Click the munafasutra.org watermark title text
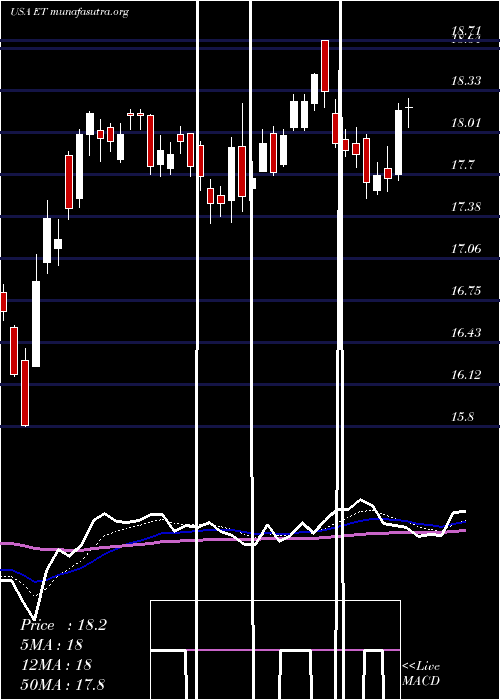Screen dimensions: 500x700 coord(69,12)
